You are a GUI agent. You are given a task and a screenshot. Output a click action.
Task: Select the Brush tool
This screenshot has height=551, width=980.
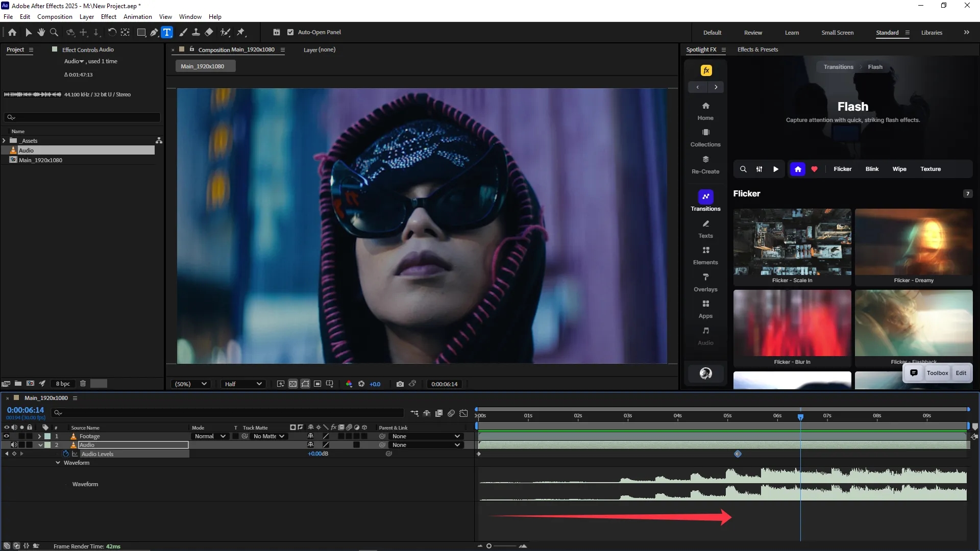click(183, 32)
